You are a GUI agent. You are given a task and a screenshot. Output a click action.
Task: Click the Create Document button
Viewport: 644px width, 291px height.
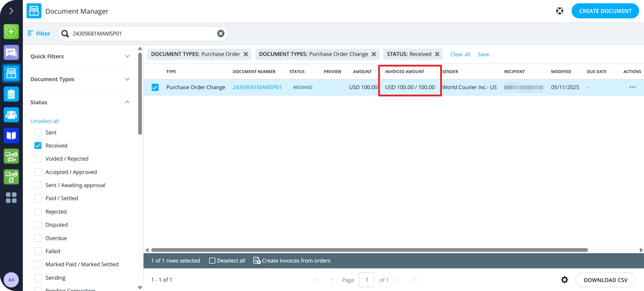tap(605, 11)
